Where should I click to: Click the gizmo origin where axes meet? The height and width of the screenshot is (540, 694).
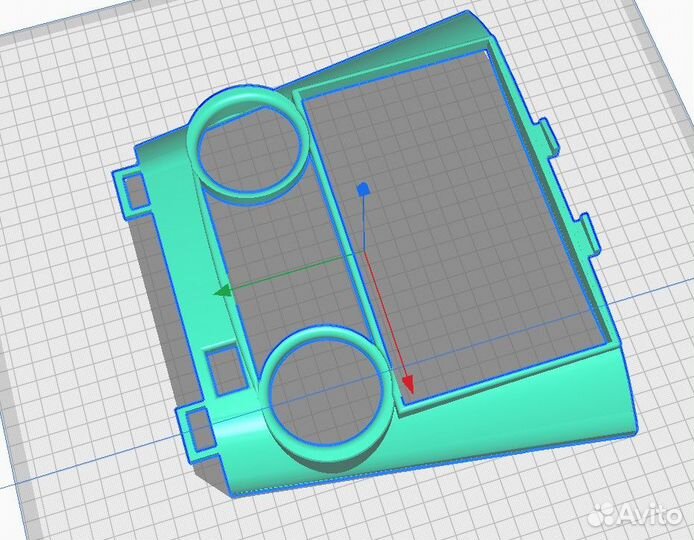[x=363, y=255]
